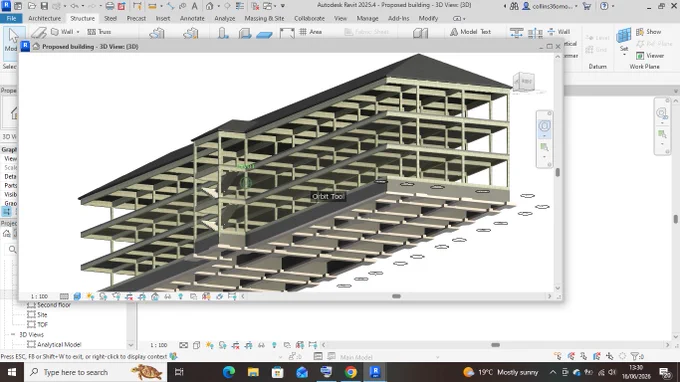Click the 3D view horizontal scrollbar thumb
Viewport: 680px width, 382px height.
tap(396, 297)
